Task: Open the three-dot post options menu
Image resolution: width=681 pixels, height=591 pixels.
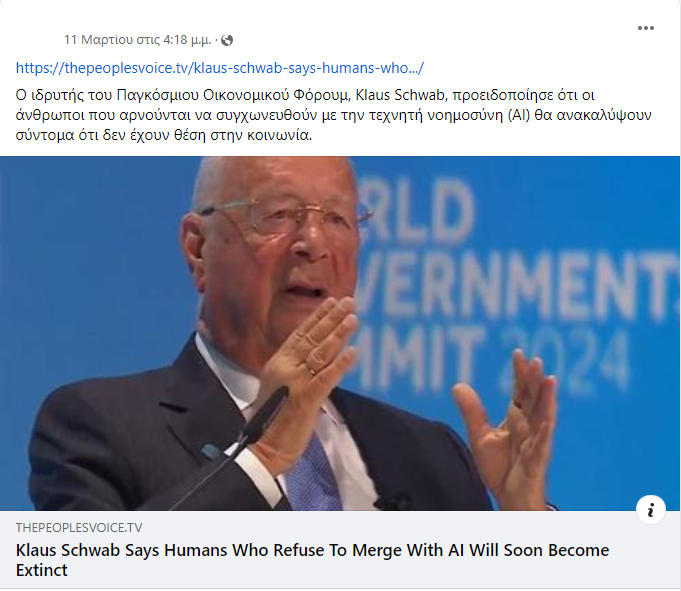Action: 645,28
